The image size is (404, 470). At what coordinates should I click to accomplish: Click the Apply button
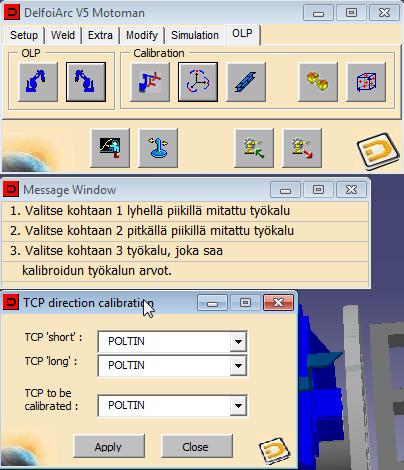coord(108,447)
